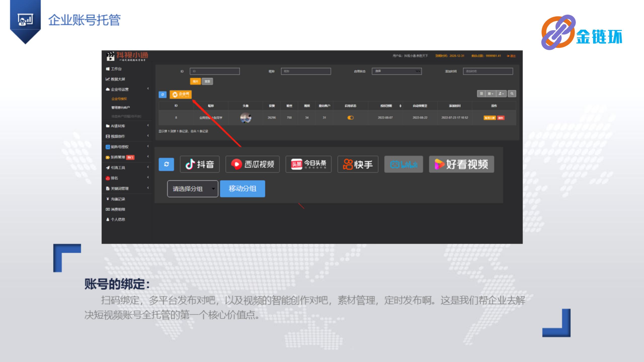The height and width of the screenshot is (362, 644).
Task: Click the 2022-07-23 17:10:52 timestamp cell
Action: pos(455,118)
